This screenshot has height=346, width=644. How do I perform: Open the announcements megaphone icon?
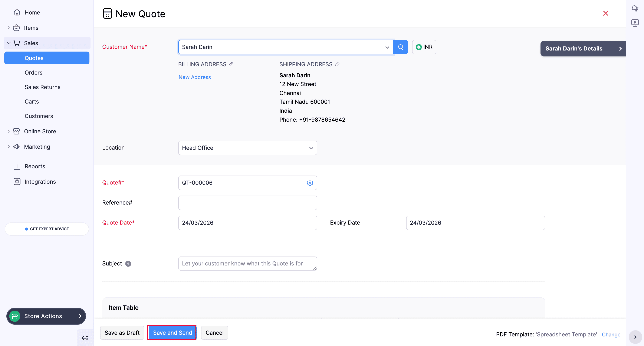(x=635, y=8)
